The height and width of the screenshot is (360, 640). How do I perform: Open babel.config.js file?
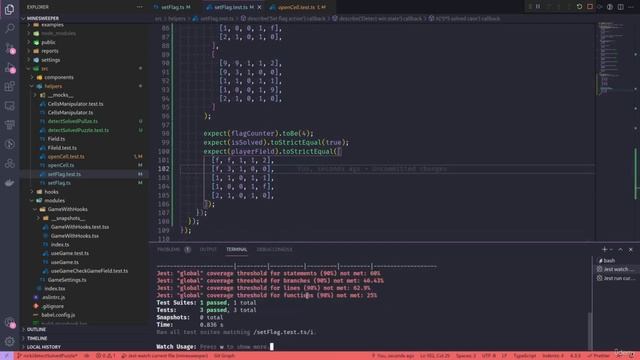[x=58, y=315]
